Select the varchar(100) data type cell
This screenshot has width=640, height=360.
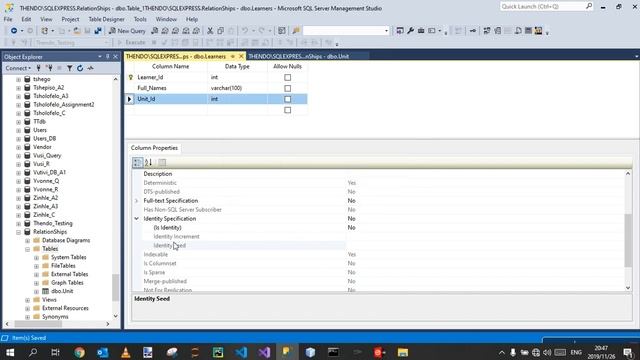(238, 88)
